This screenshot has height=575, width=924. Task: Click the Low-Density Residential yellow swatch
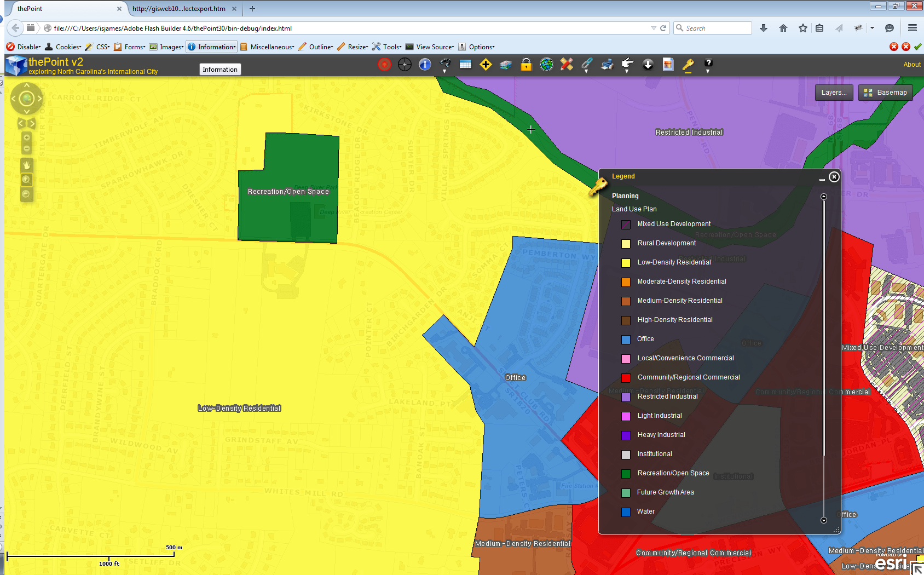click(x=626, y=263)
